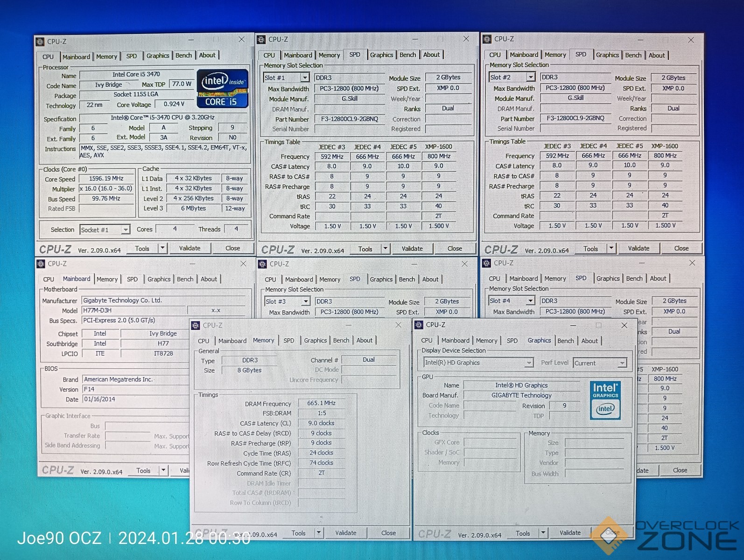Click CPU-Z title icon in Gigabyte Mainboard window

pyautogui.click(x=41, y=264)
